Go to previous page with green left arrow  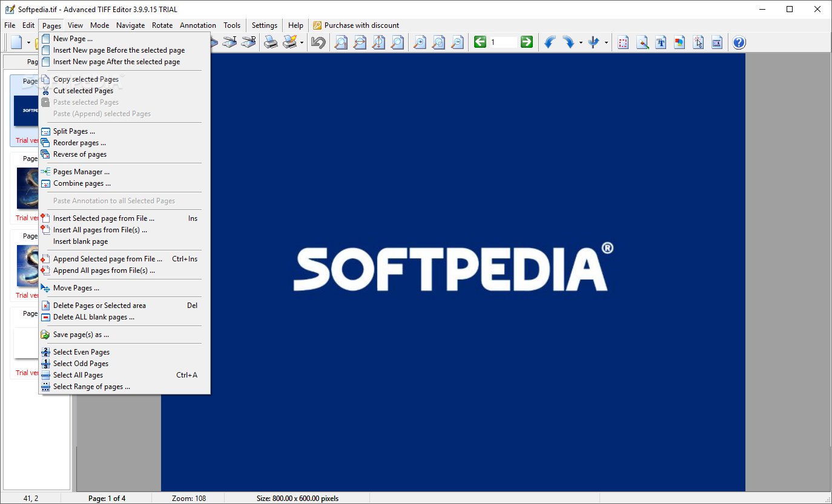[480, 42]
